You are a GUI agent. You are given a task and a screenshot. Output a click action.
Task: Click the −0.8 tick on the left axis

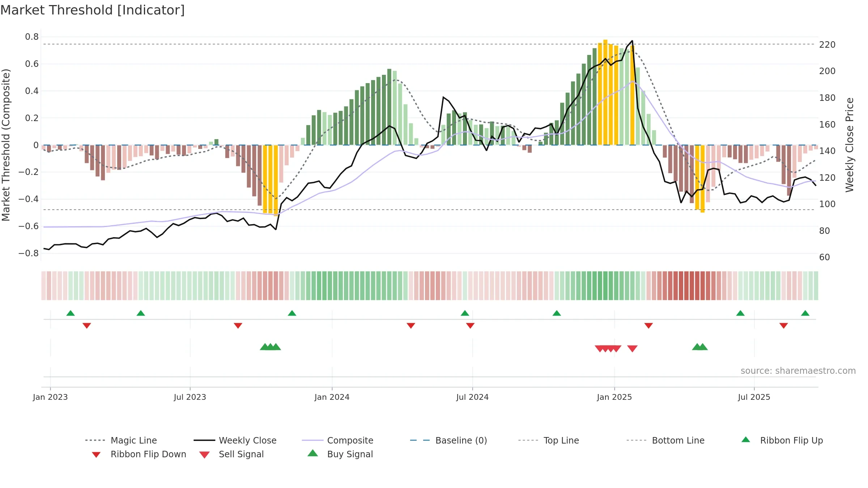29,253
